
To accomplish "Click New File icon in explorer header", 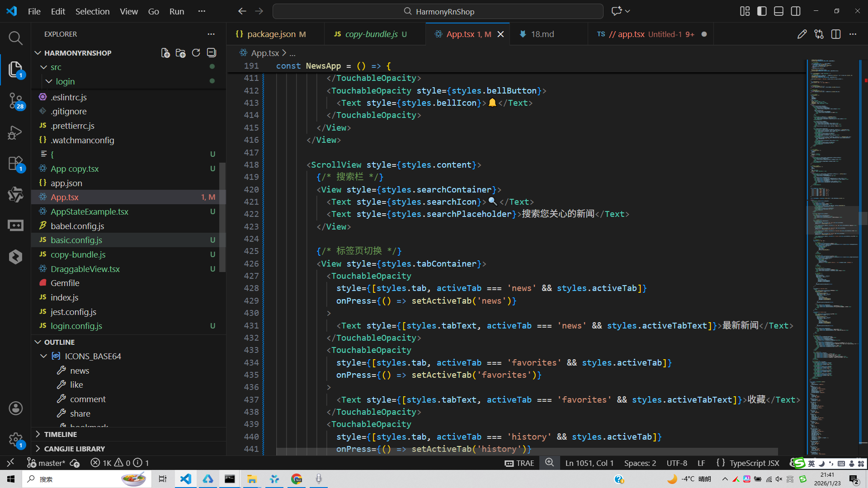I will click(165, 53).
